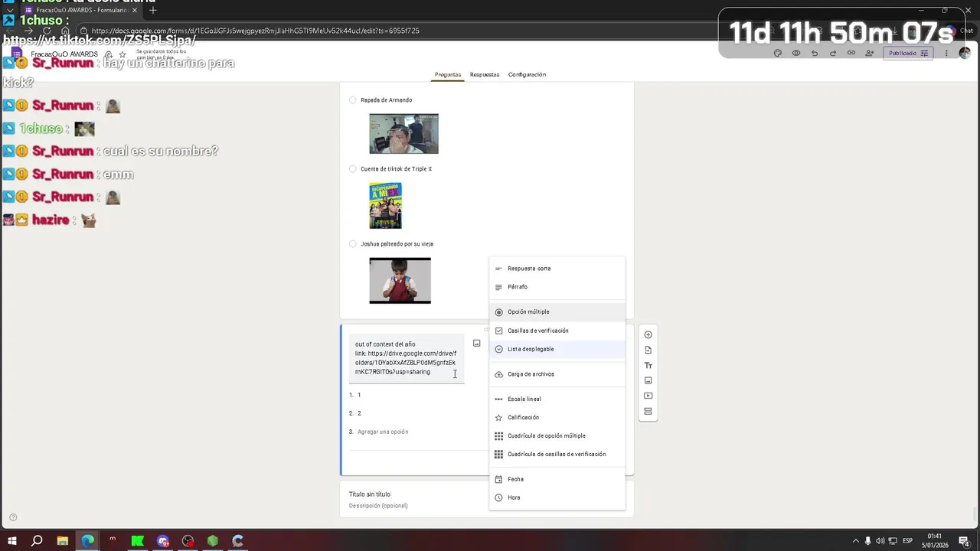
Task: Select Joshua palteado por su vieja radio
Action: [x=352, y=244]
